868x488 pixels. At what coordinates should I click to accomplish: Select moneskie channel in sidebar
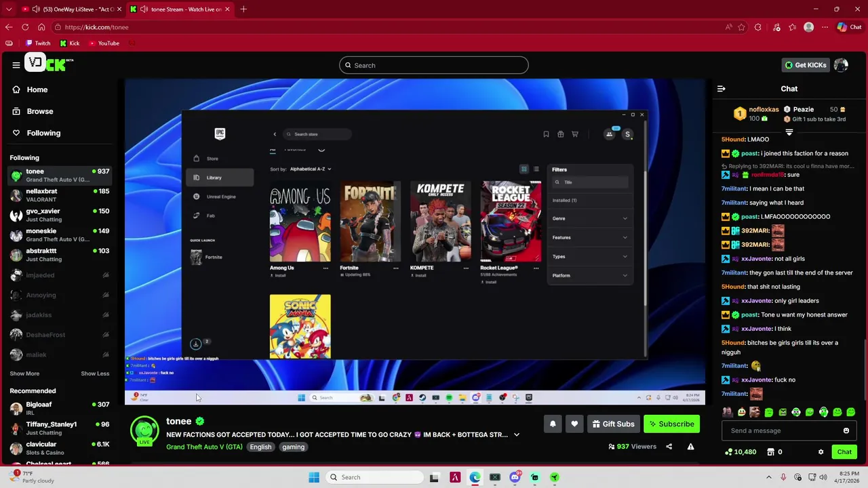[60, 235]
